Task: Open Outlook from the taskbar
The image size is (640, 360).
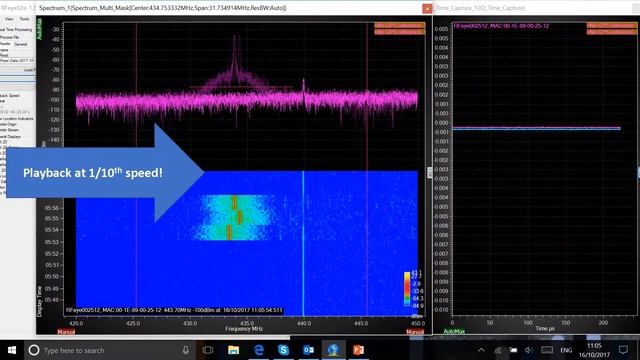Action: pyautogui.click(x=308, y=350)
